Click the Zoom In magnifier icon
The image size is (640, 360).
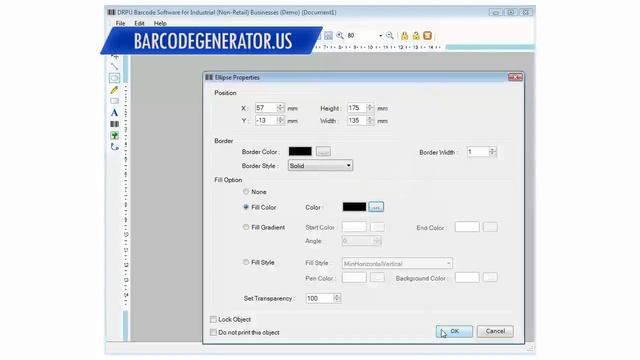pos(340,36)
